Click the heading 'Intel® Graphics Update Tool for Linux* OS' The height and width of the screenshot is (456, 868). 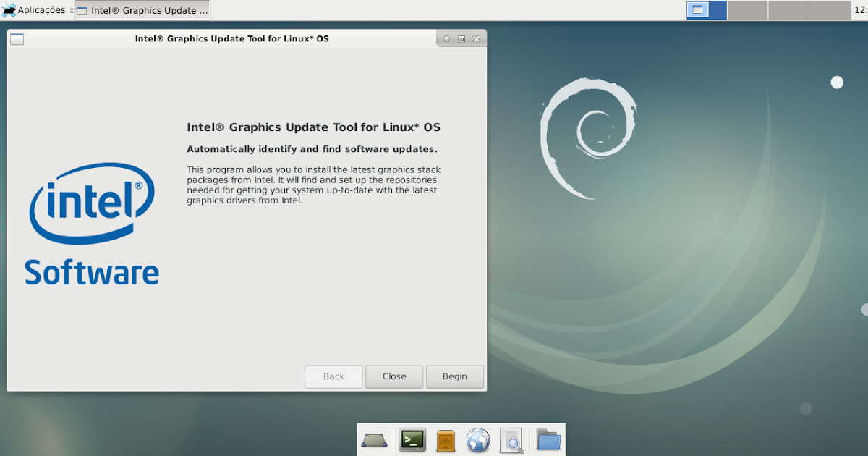coord(313,127)
